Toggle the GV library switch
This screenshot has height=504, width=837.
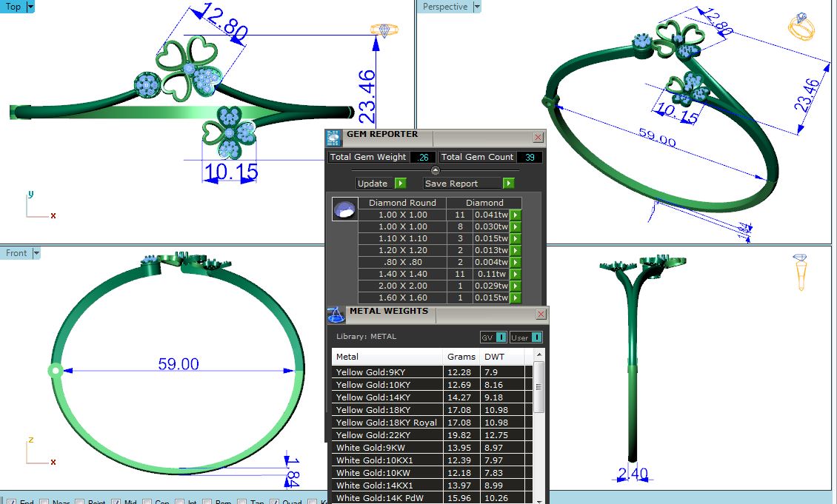(501, 337)
